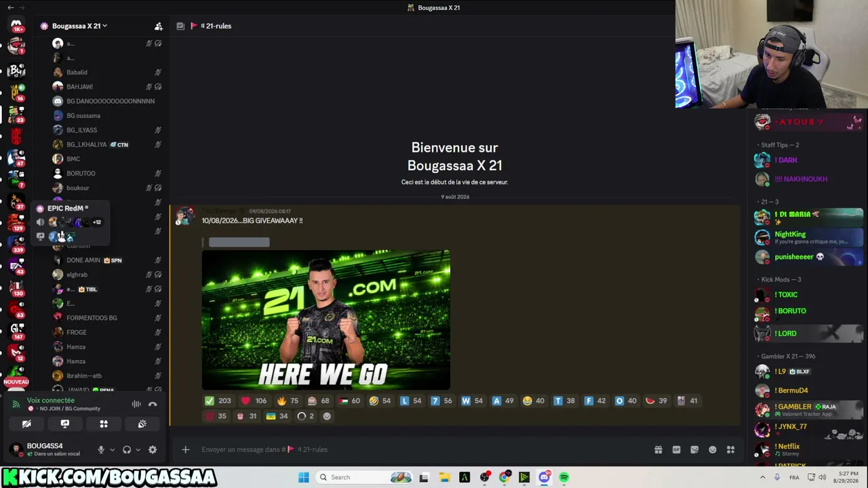
Task: Click the Discord taskbar icon
Action: (545, 477)
